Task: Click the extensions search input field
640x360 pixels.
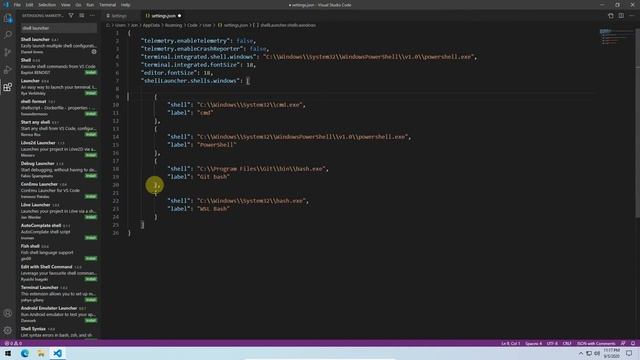Action: point(59,28)
